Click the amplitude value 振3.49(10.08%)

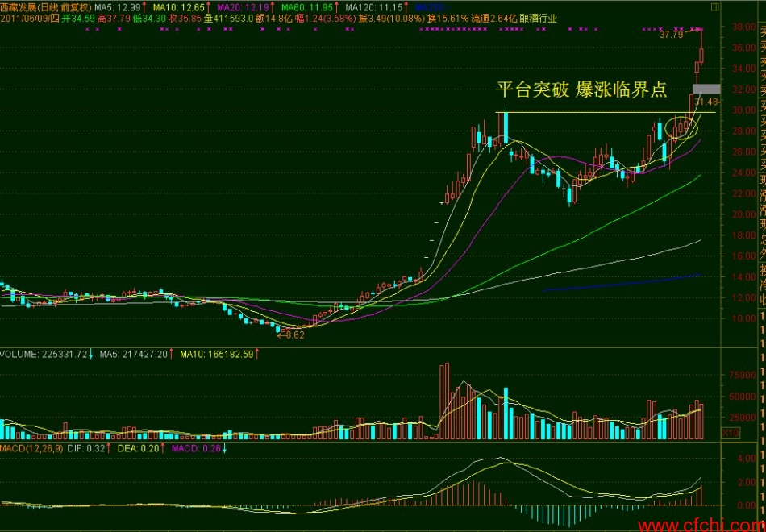(x=391, y=19)
